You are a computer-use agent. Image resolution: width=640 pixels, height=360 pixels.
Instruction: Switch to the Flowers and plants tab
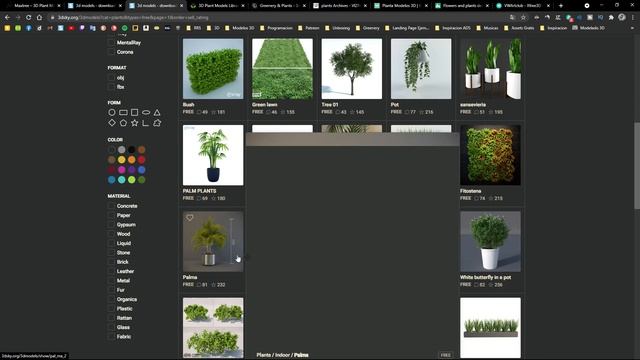[x=462, y=6]
